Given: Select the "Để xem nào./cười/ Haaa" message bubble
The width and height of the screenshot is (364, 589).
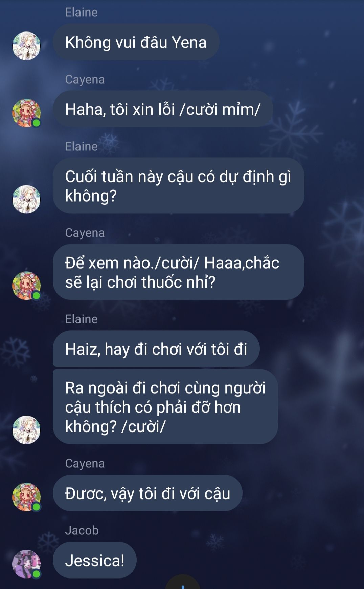Looking at the screenshot, I should click(x=178, y=272).
